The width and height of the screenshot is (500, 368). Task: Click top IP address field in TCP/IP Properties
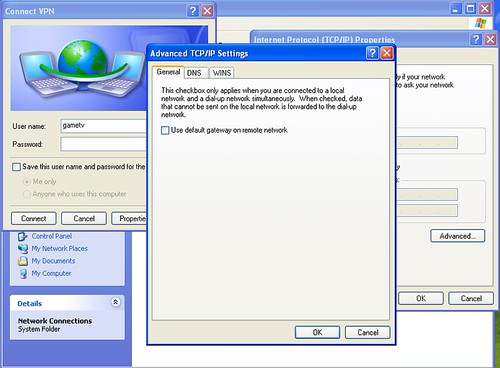pos(427,143)
